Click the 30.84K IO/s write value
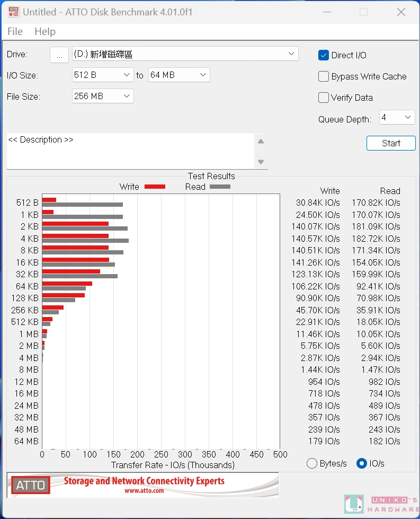The image size is (420, 519). (318, 203)
